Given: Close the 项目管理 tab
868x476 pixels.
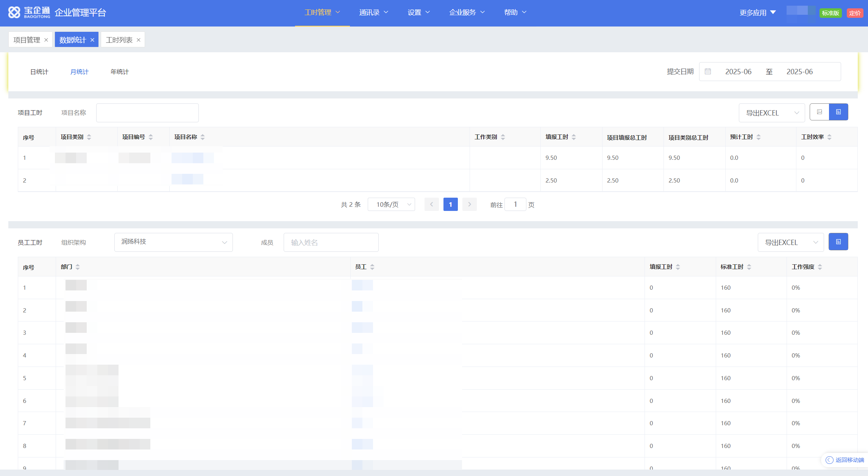Looking at the screenshot, I should tap(46, 40).
